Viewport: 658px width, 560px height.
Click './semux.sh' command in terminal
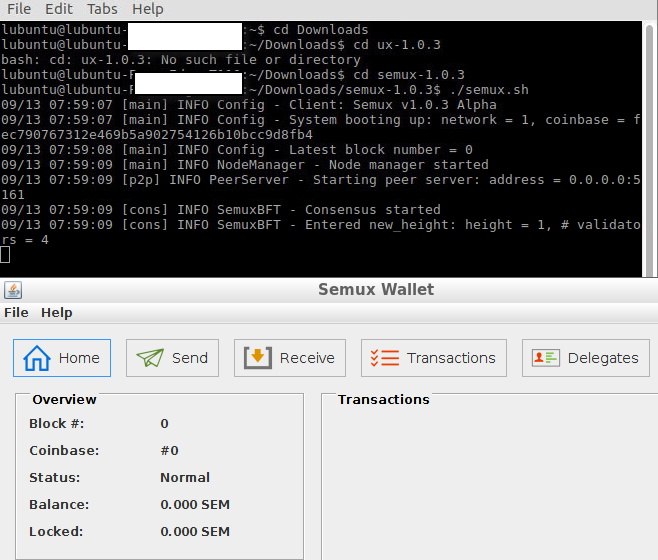click(489, 89)
